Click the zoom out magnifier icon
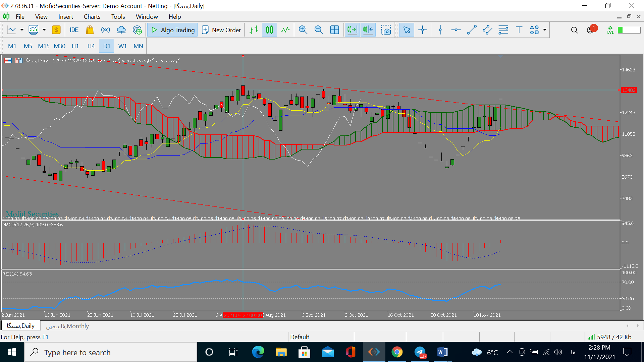Screen dimensions: 644x362 318,30
